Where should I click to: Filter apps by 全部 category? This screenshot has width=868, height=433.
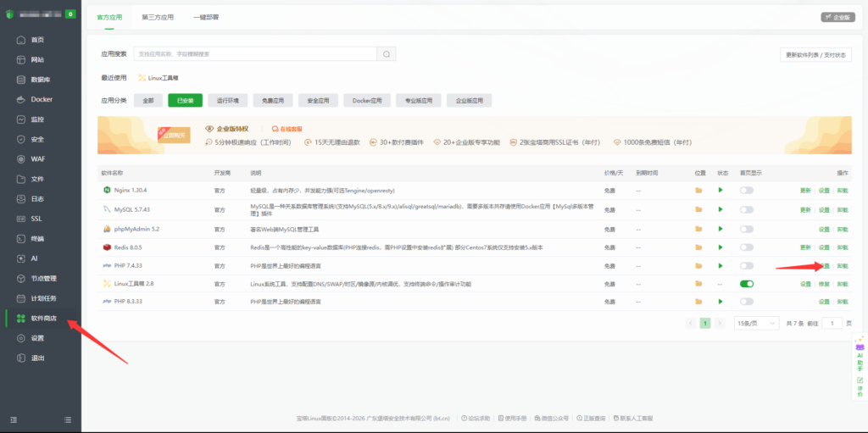click(x=148, y=100)
